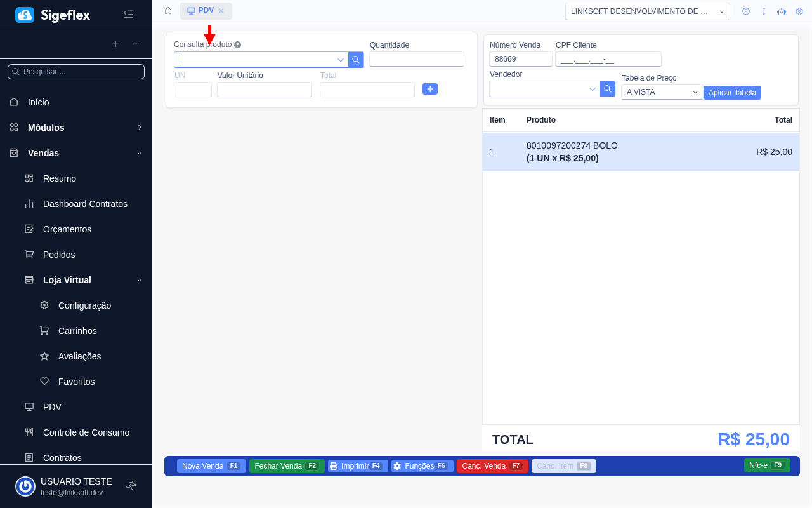Open the help question mark icon
Image resolution: width=812 pixels, height=508 pixels.
pos(746,11)
